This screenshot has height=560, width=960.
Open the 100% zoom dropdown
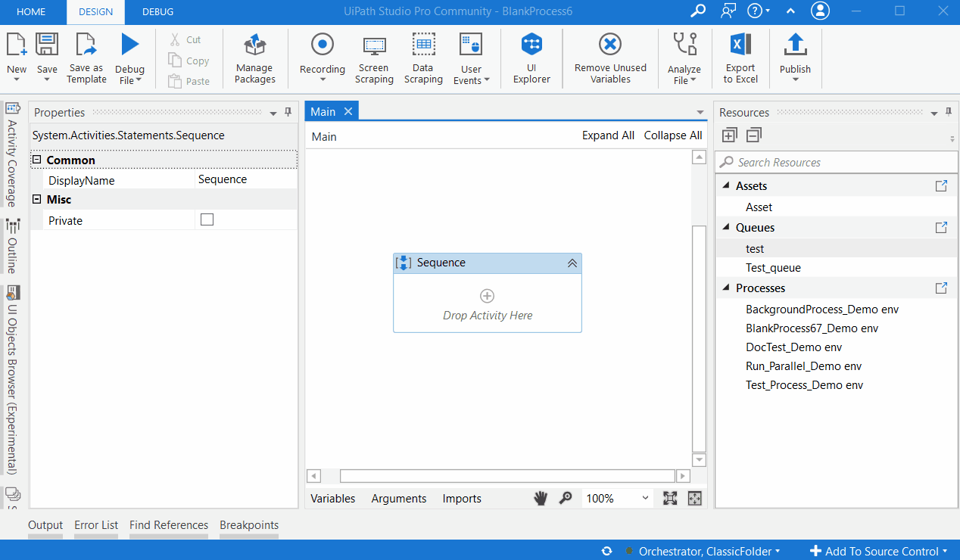(x=645, y=498)
